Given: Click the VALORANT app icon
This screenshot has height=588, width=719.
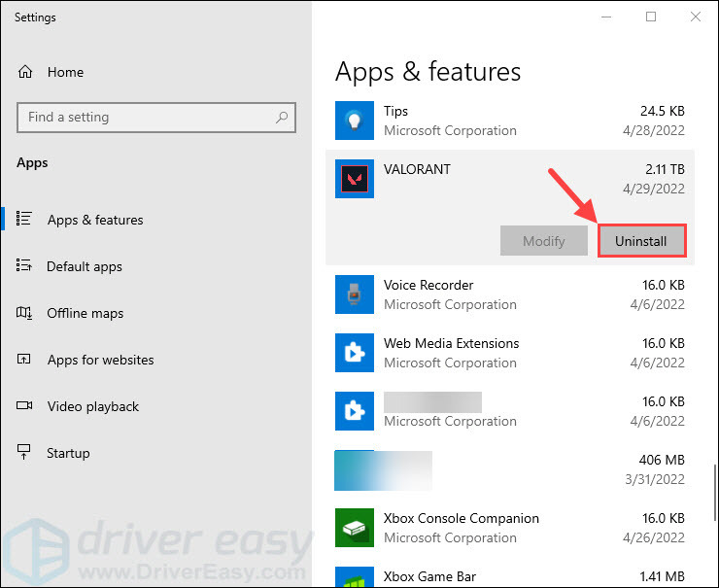Looking at the screenshot, I should tap(355, 179).
